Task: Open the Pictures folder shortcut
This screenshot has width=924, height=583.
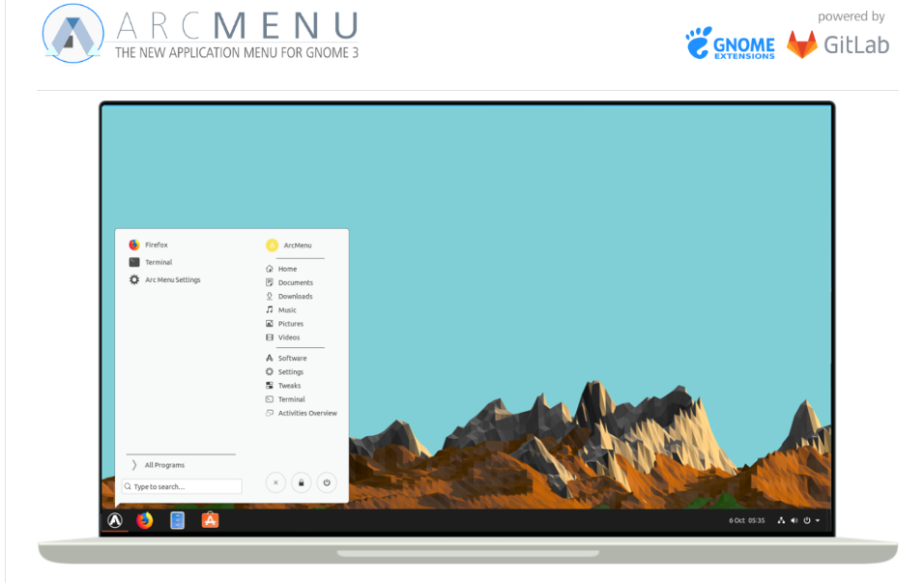Action: (284, 324)
